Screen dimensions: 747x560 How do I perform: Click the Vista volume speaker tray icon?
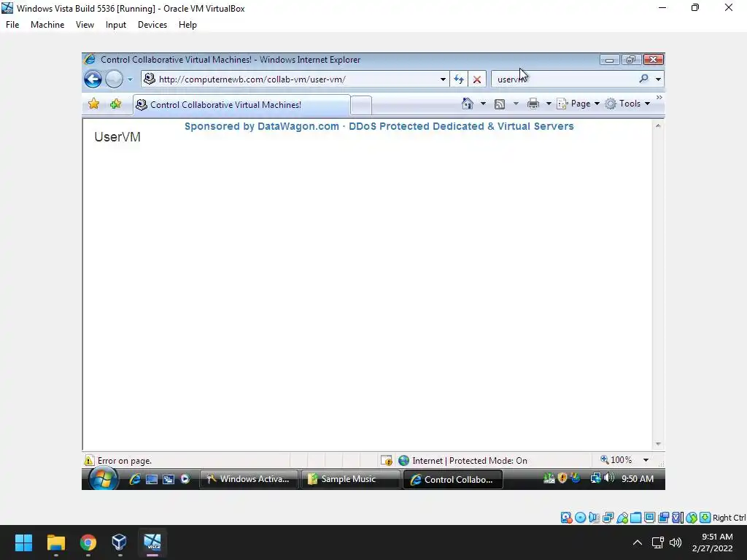pos(609,478)
